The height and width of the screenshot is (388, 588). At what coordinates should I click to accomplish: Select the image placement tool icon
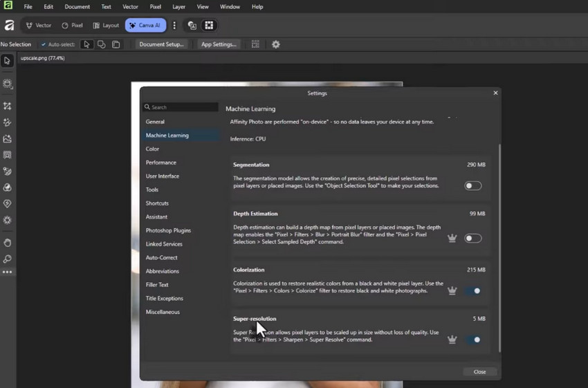pyautogui.click(x=7, y=139)
